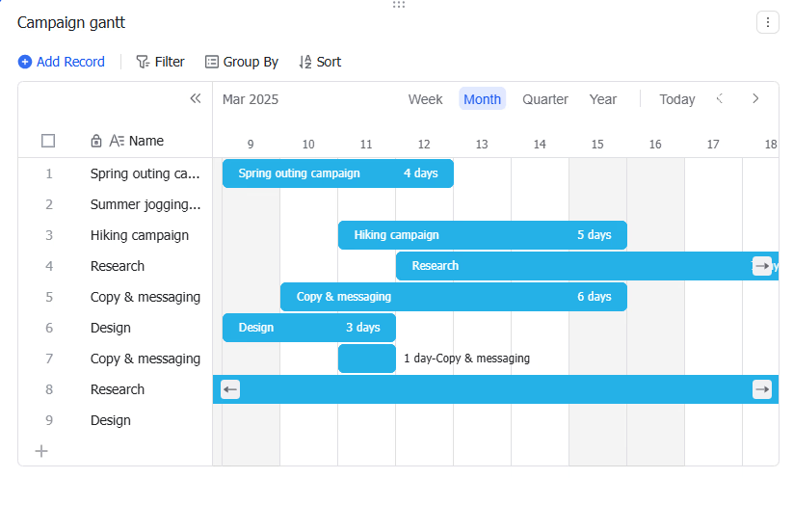Screen dimensions: 793x532
Task: Select the Hiking campaign gantt bar
Action: click(483, 235)
